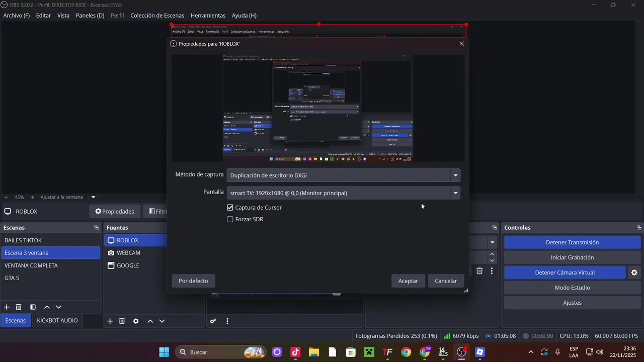The width and height of the screenshot is (644, 362).
Task: Toggle Captura de Cursor checkbox
Action: point(230,208)
